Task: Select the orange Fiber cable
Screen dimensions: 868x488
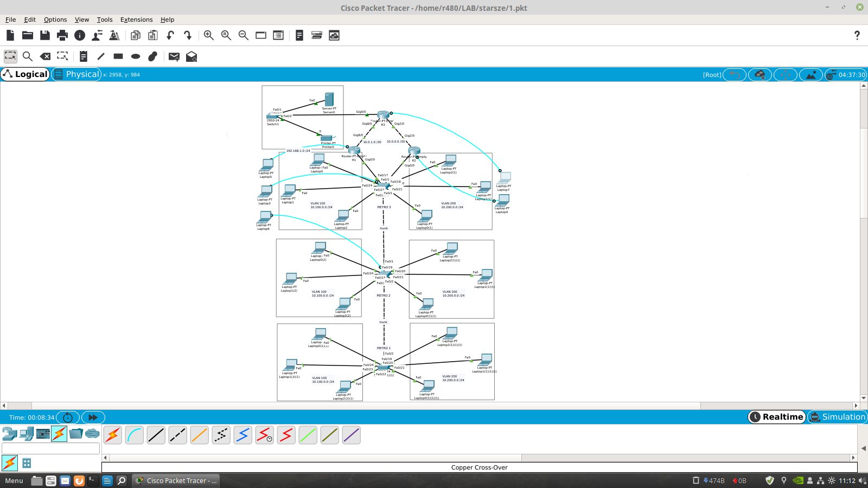Action: click(199, 435)
